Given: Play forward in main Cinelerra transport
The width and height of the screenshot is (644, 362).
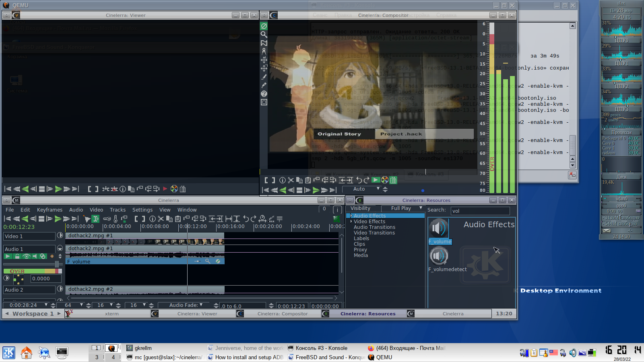Looking at the screenshot, I should click(58, 219).
